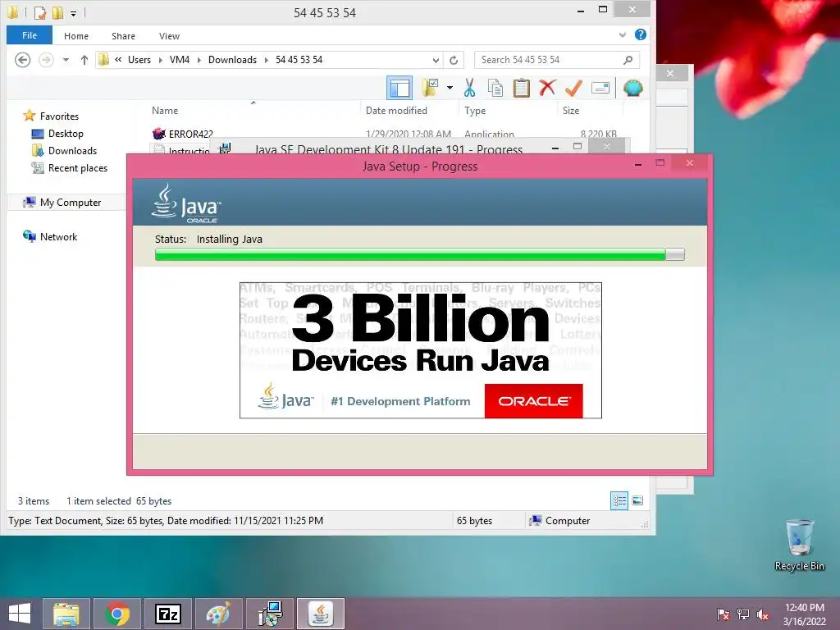Image resolution: width=840 pixels, height=630 pixels.
Task: Click Downloads in the address breadcrumb
Action: point(232,59)
